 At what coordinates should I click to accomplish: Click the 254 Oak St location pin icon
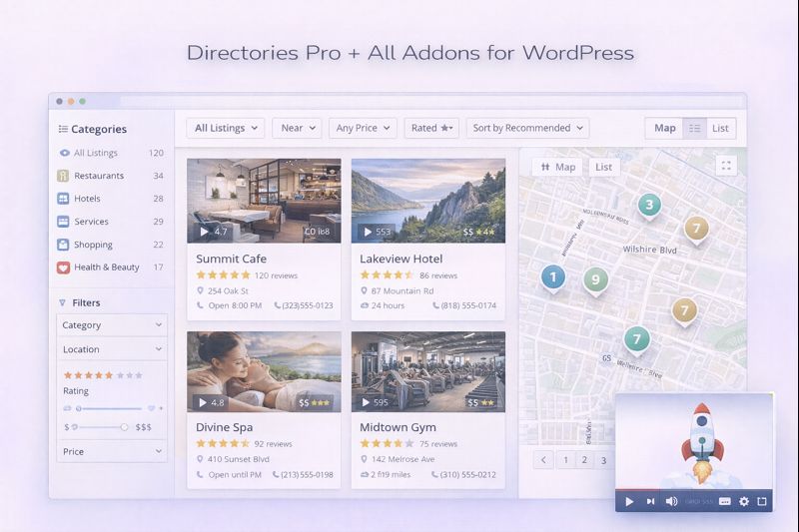201,290
